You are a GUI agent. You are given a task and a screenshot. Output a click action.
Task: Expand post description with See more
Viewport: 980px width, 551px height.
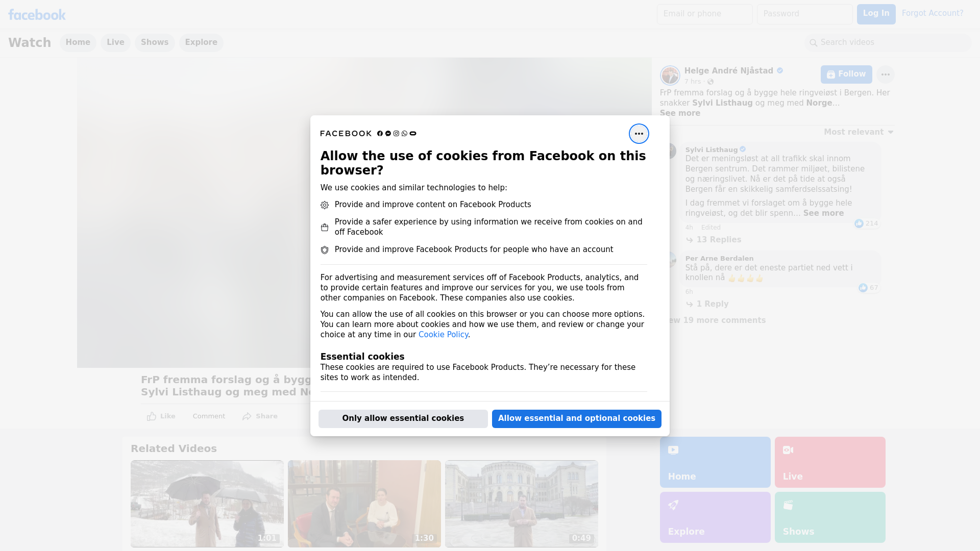680,113
